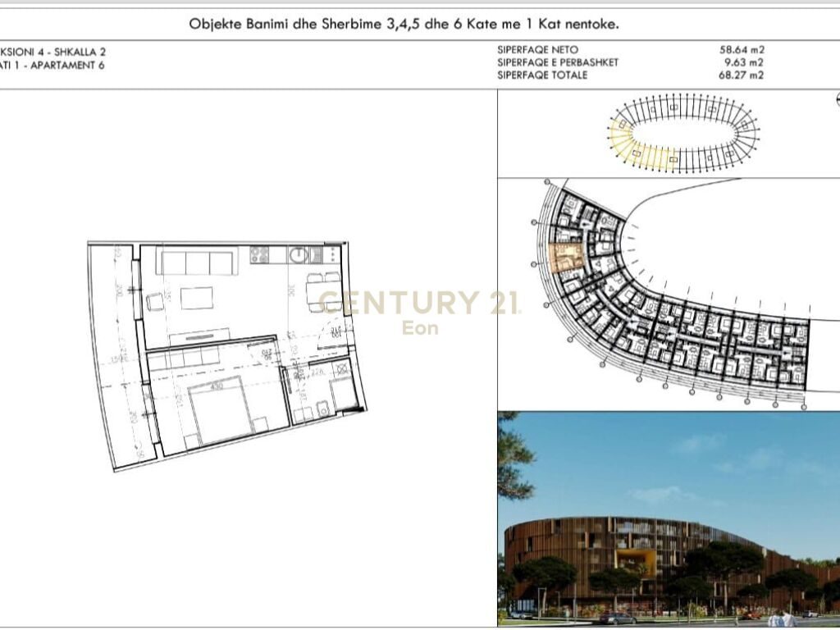Select the orange highlighted apartment in the section plan
Viewport: 840px width, 630px height.
[x=567, y=258]
